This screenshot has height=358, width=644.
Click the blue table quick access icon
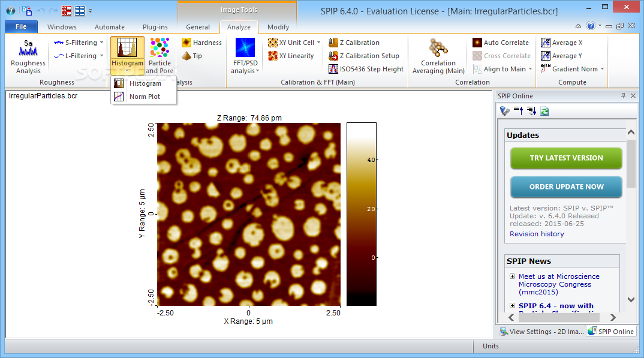[x=80, y=11]
